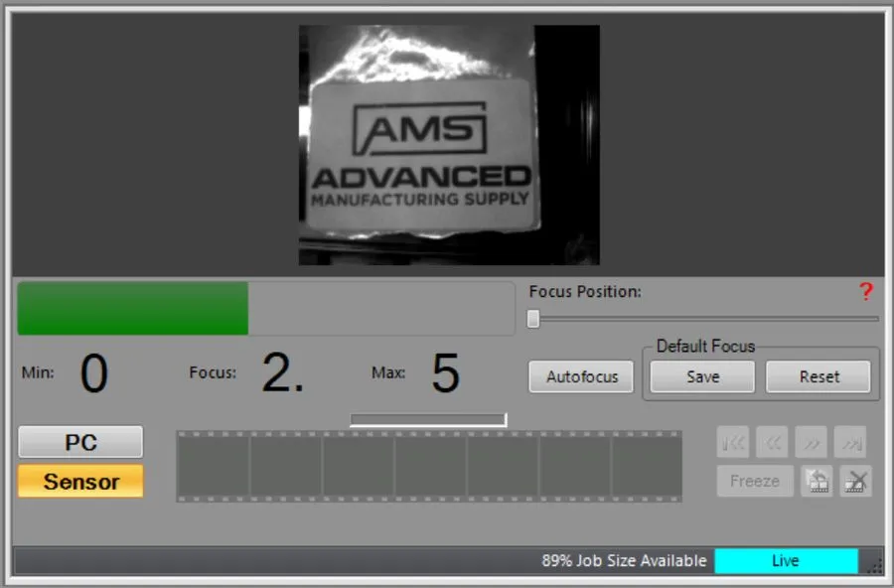Jump to last filmstrip image
This screenshot has width=894, height=588.
coord(850,442)
